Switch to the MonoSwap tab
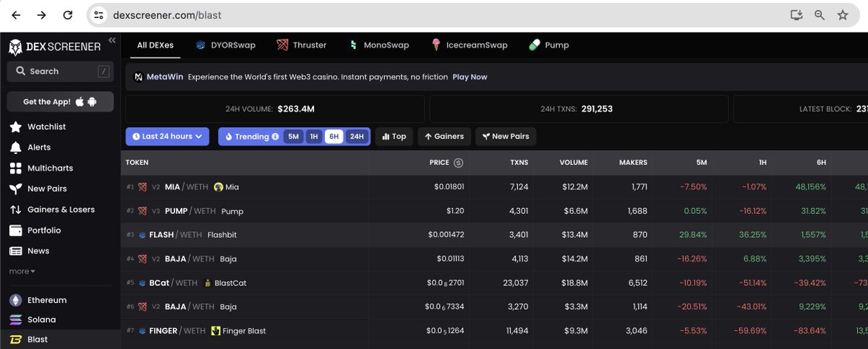The height and width of the screenshot is (349, 868). pyautogui.click(x=380, y=45)
